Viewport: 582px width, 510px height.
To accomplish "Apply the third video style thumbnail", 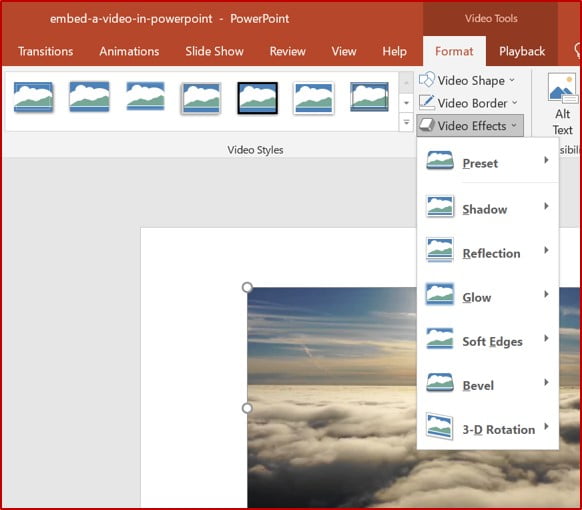I will [146, 97].
